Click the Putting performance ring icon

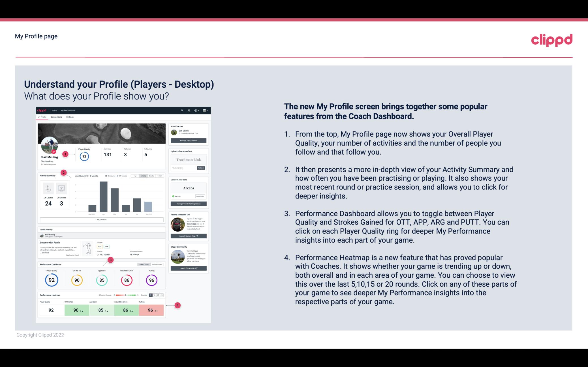coord(151,280)
